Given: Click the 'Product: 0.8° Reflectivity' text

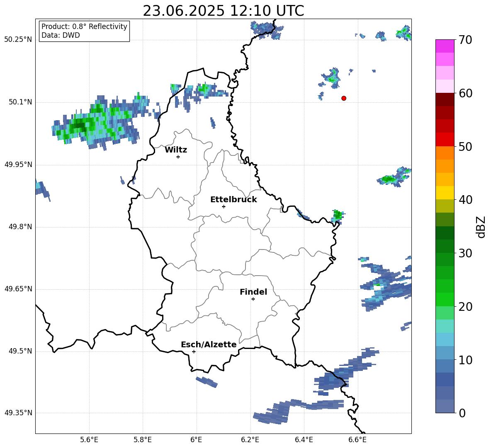Looking at the screenshot, I should click(x=84, y=26).
